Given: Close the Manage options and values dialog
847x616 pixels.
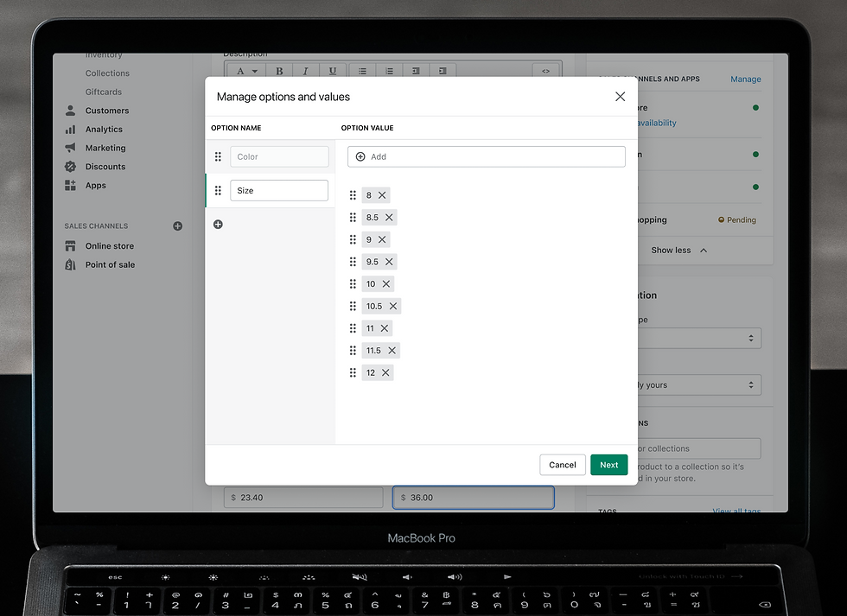Looking at the screenshot, I should point(621,97).
